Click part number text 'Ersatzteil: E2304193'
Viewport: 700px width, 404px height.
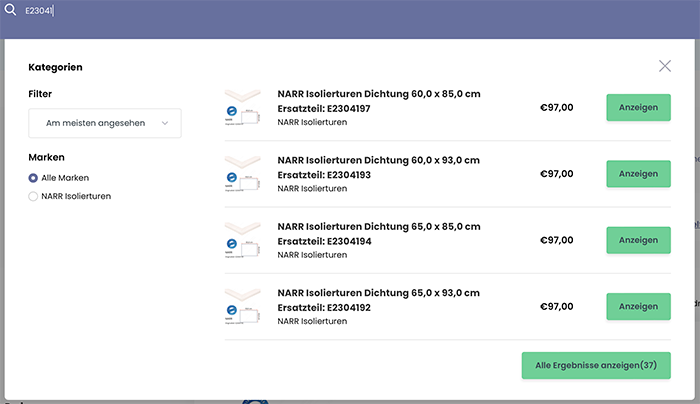tap(324, 175)
